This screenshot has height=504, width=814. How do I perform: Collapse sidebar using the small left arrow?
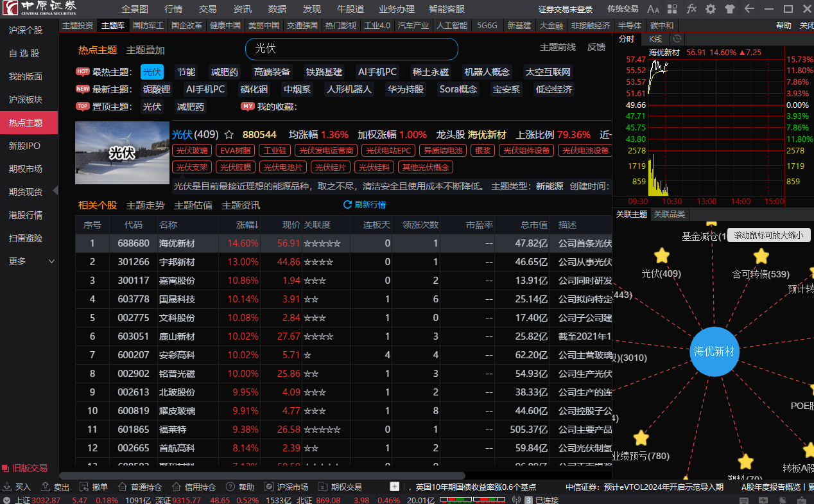click(x=55, y=191)
